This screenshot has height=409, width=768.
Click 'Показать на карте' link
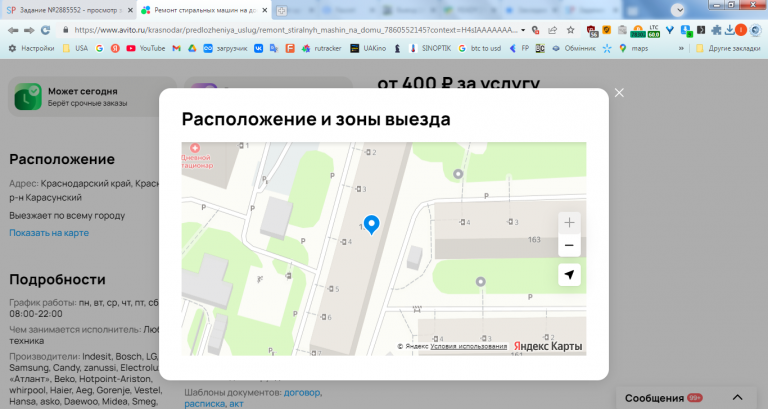49,233
